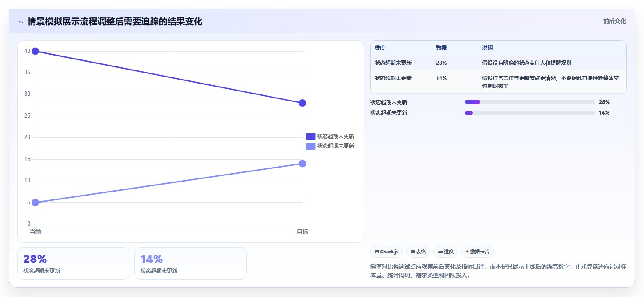This screenshot has width=644, height=297.
Task: Select the dark series data point at 40
Action: 35,51
